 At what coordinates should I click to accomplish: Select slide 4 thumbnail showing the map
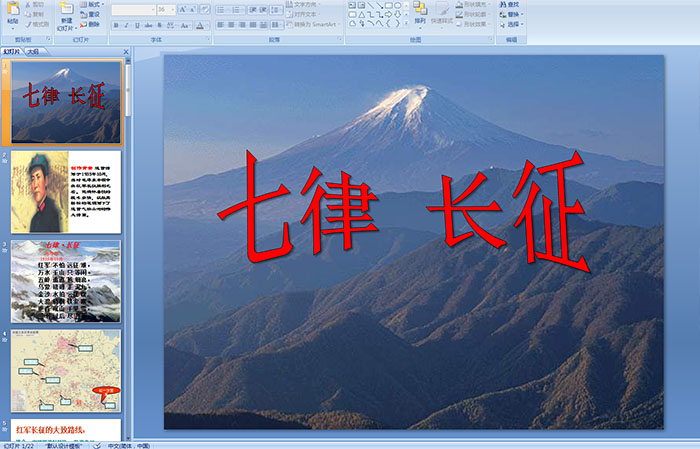pos(66,371)
